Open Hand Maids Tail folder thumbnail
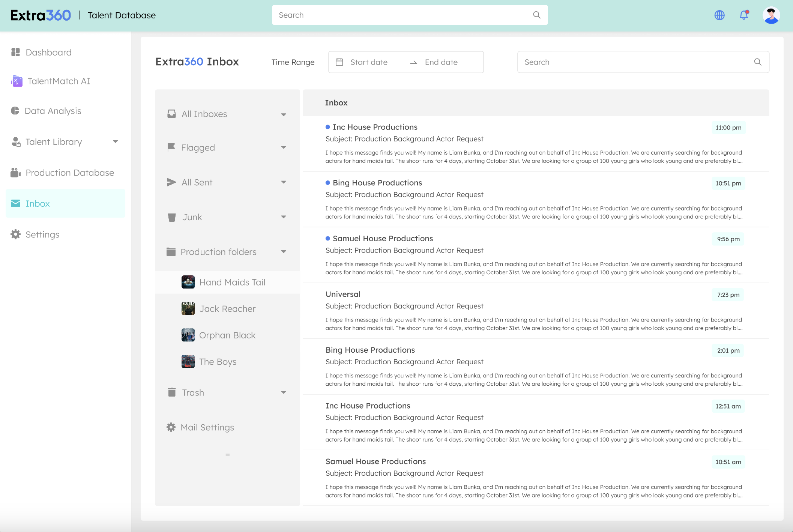 [x=188, y=282]
